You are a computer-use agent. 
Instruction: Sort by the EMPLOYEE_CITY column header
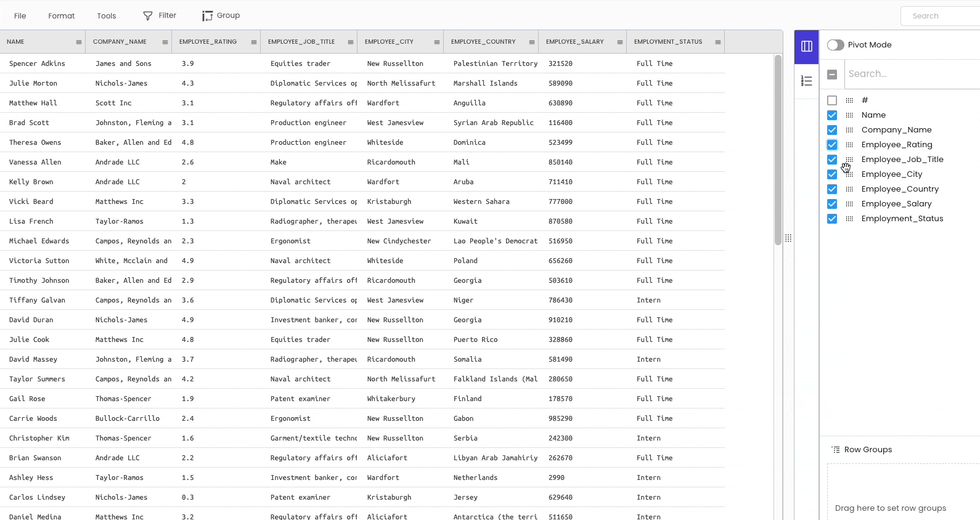[x=389, y=42]
